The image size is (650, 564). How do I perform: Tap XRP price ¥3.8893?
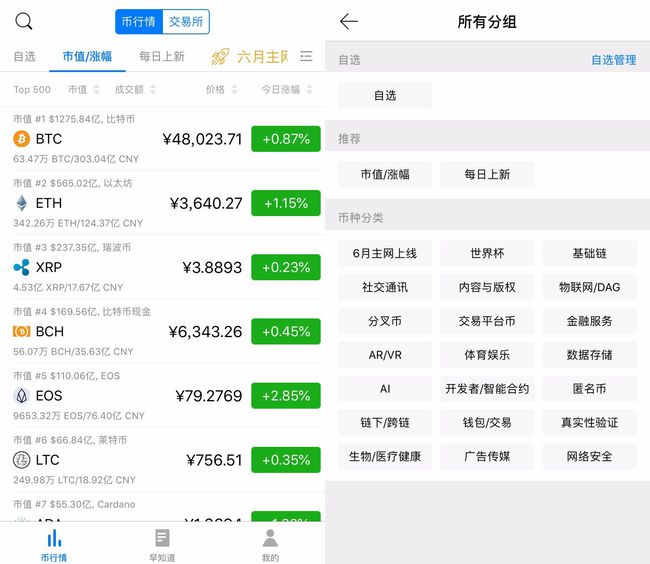pos(212,268)
